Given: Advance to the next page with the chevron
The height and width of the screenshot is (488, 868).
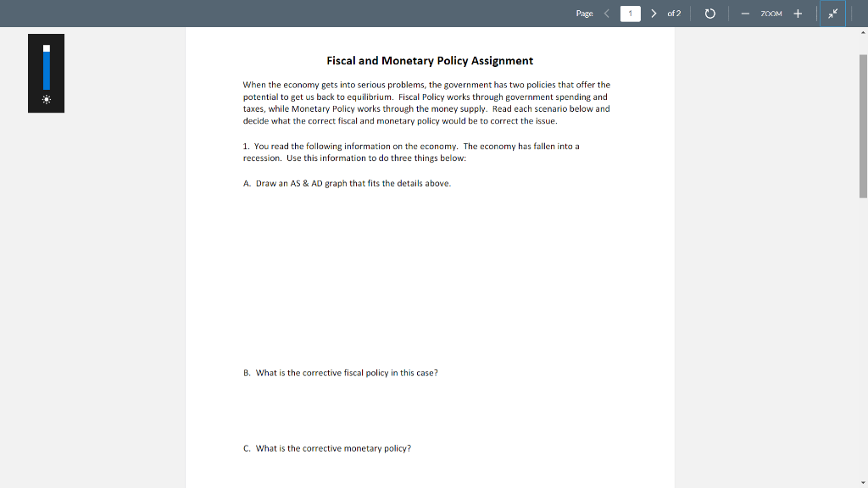Looking at the screenshot, I should click(653, 13).
